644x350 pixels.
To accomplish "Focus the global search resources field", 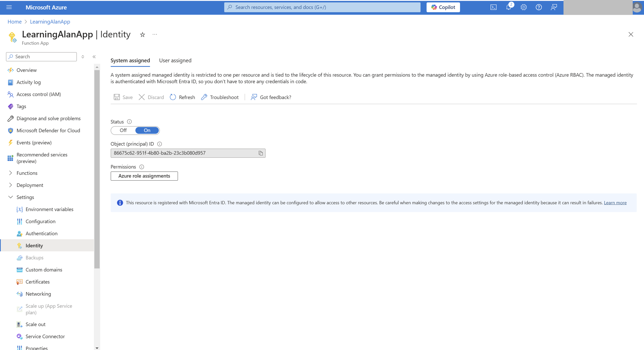I will [x=322, y=7].
